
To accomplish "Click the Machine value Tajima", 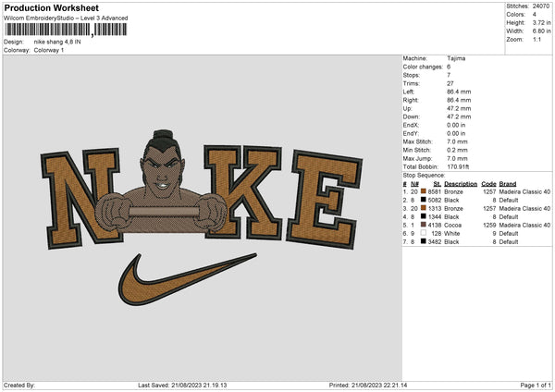I will [456, 58].
